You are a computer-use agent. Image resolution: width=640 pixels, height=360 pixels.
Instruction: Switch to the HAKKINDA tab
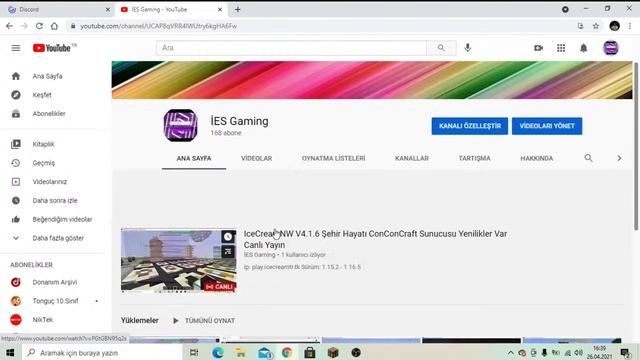click(x=537, y=158)
